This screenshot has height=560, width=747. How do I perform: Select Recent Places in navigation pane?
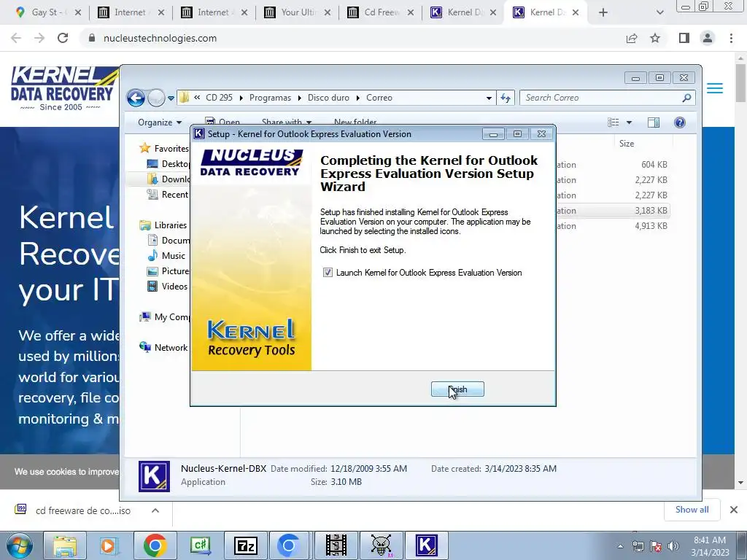[x=168, y=194]
